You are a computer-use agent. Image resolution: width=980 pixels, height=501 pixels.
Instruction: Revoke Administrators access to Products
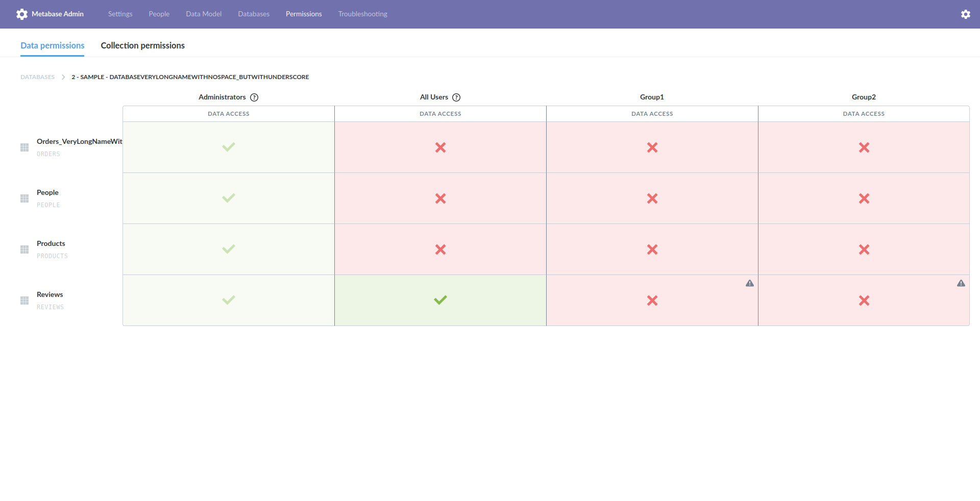228,249
